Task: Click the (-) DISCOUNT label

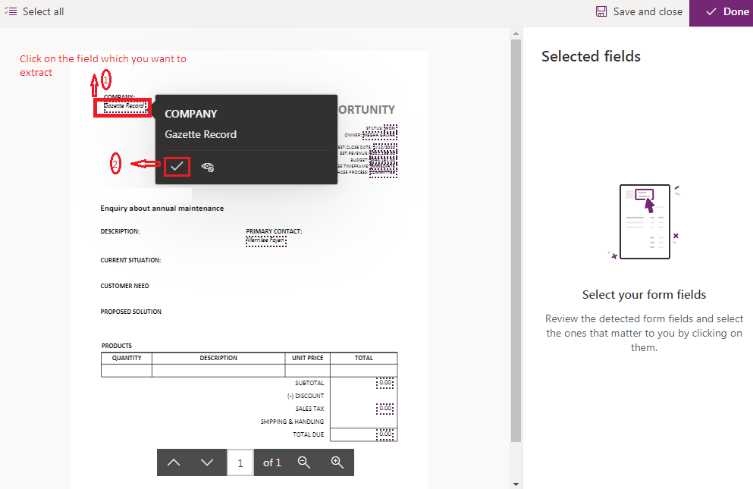Action: 305,396
